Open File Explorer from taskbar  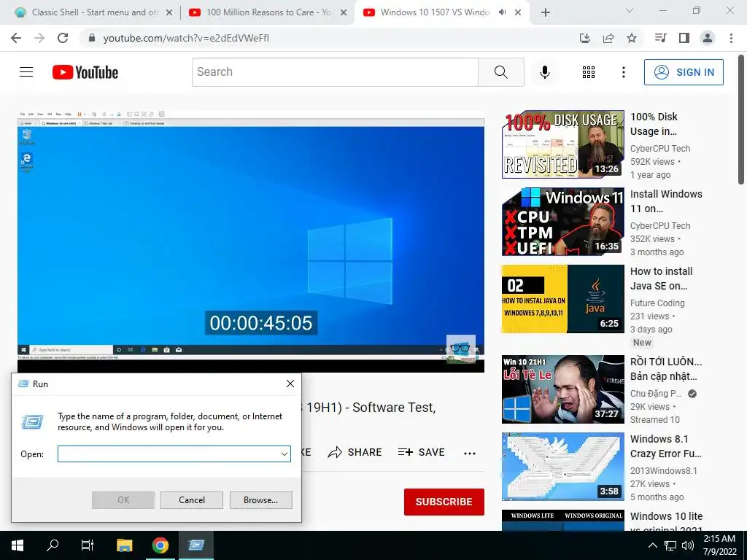(x=124, y=545)
